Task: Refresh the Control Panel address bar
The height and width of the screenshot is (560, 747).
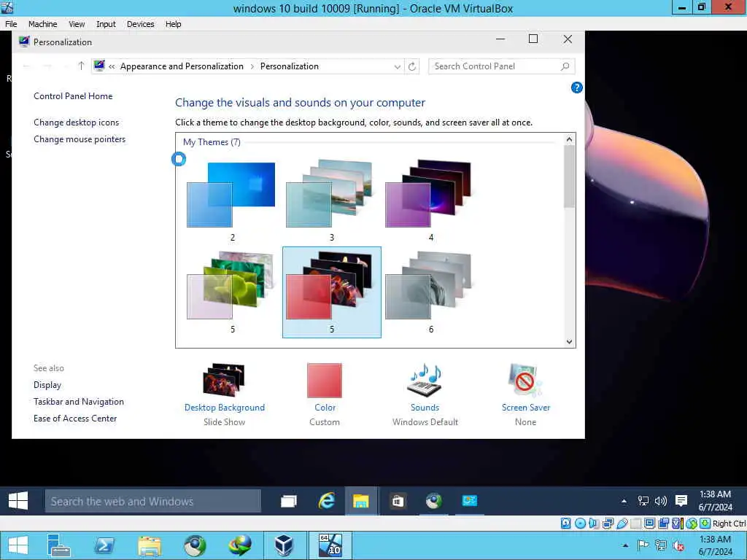Action: click(x=412, y=66)
